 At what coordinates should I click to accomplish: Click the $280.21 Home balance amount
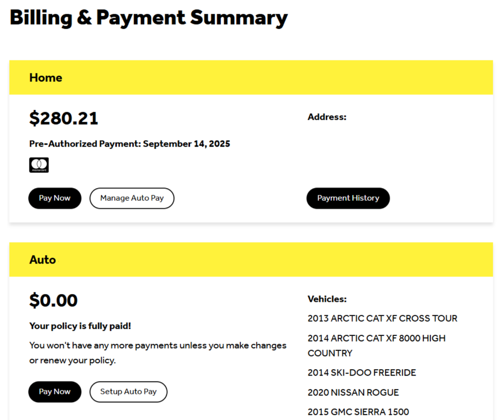(64, 118)
